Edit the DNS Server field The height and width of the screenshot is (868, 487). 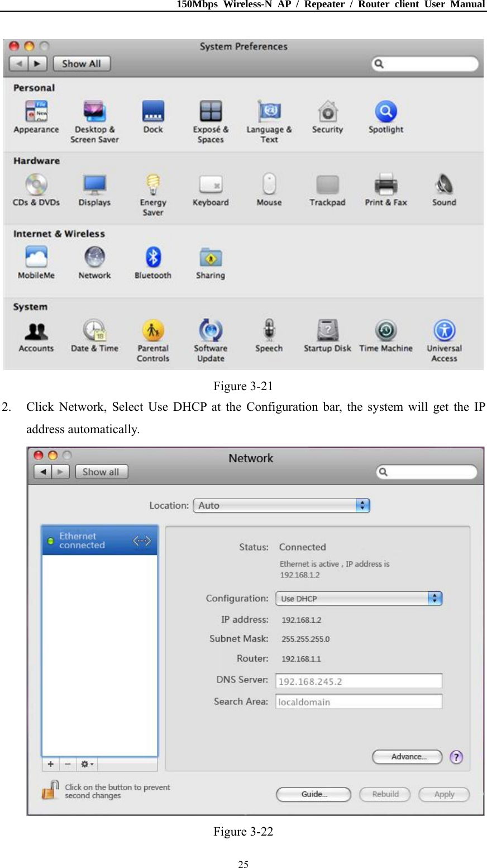(358, 681)
